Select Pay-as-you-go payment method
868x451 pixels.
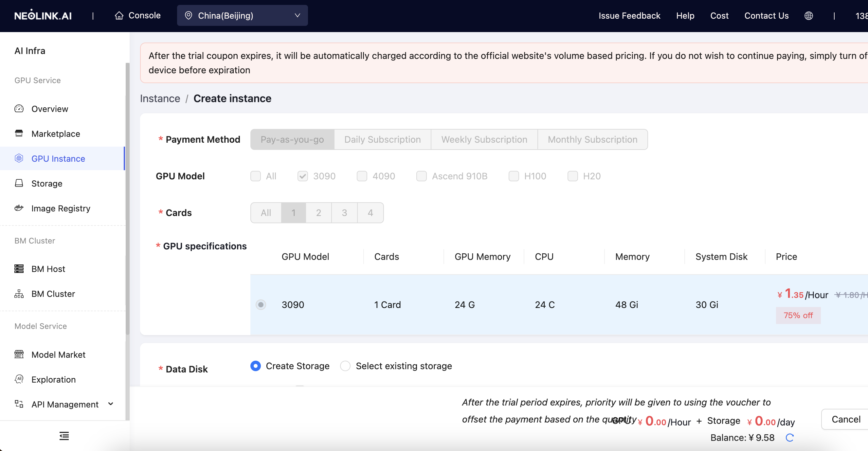point(292,139)
